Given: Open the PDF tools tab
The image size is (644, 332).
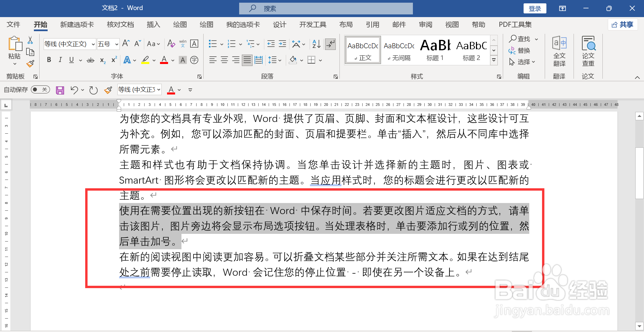Looking at the screenshot, I should (x=515, y=24).
